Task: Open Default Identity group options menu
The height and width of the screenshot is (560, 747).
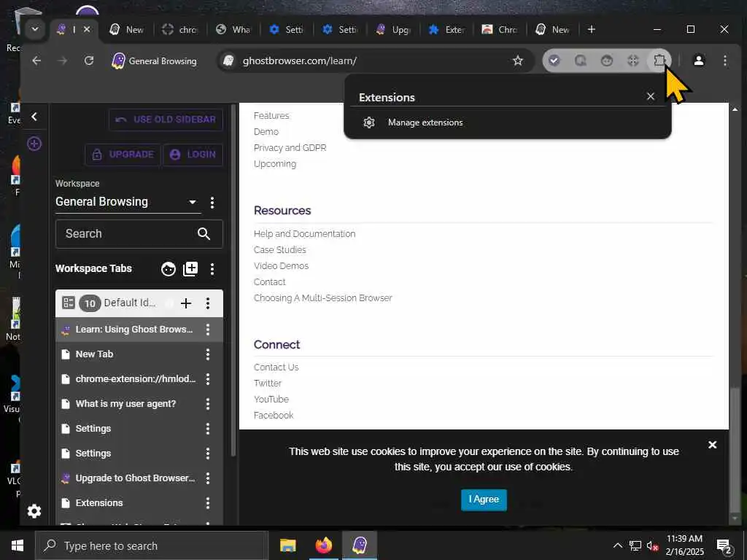Action: point(208,303)
